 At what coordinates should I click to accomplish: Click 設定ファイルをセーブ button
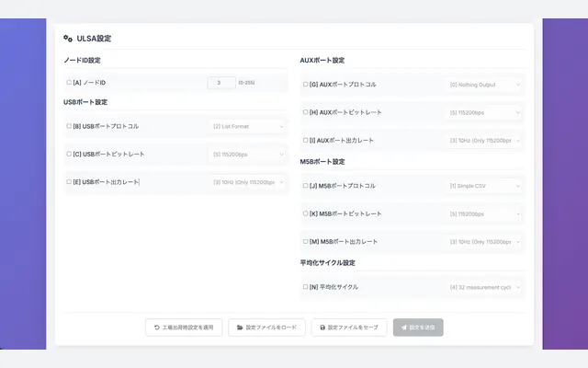click(x=349, y=328)
